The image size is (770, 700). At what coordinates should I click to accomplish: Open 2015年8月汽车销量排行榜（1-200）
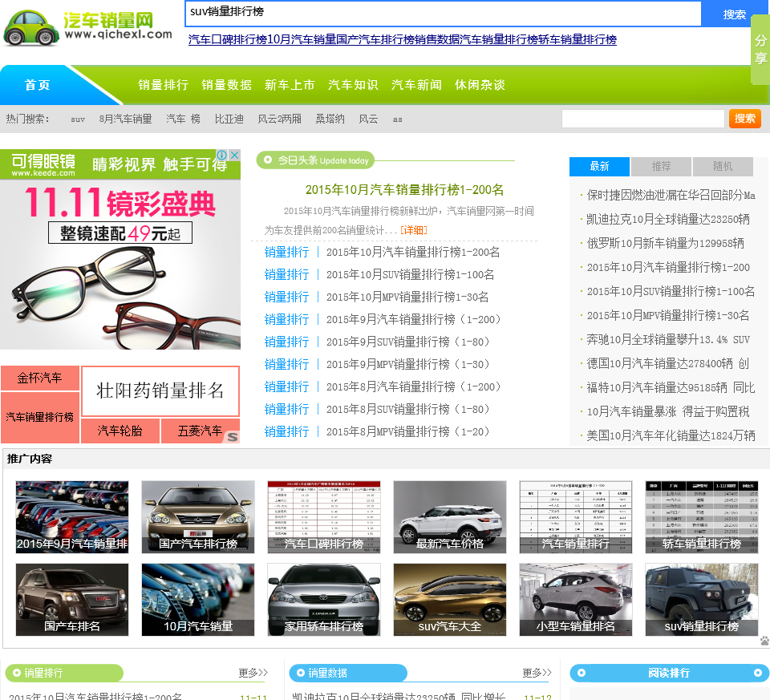point(414,386)
